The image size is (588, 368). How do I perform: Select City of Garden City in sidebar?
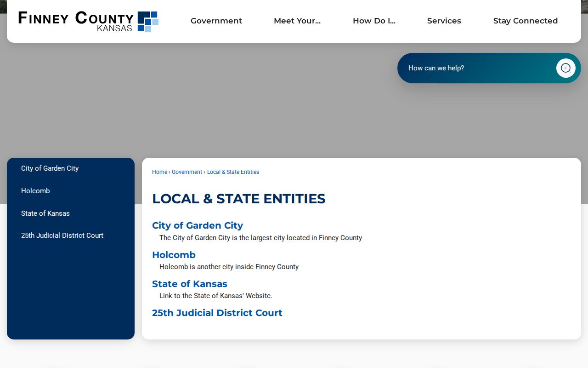[x=71, y=168]
